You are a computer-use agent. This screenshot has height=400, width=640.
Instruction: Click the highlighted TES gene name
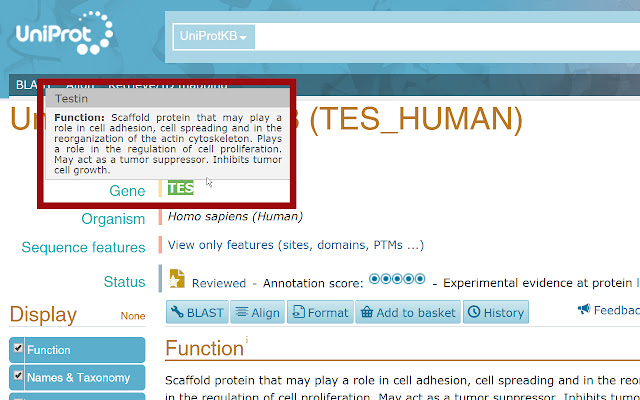180,188
